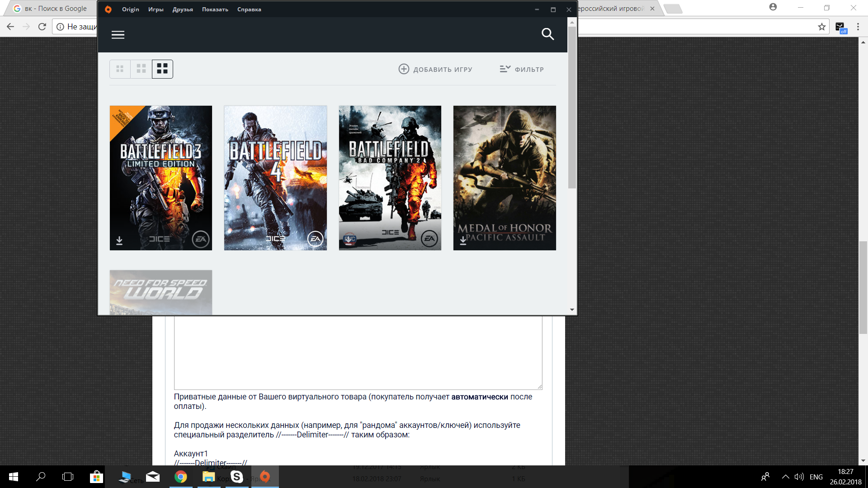
Task: Open Skype from the taskbar
Action: 236,477
